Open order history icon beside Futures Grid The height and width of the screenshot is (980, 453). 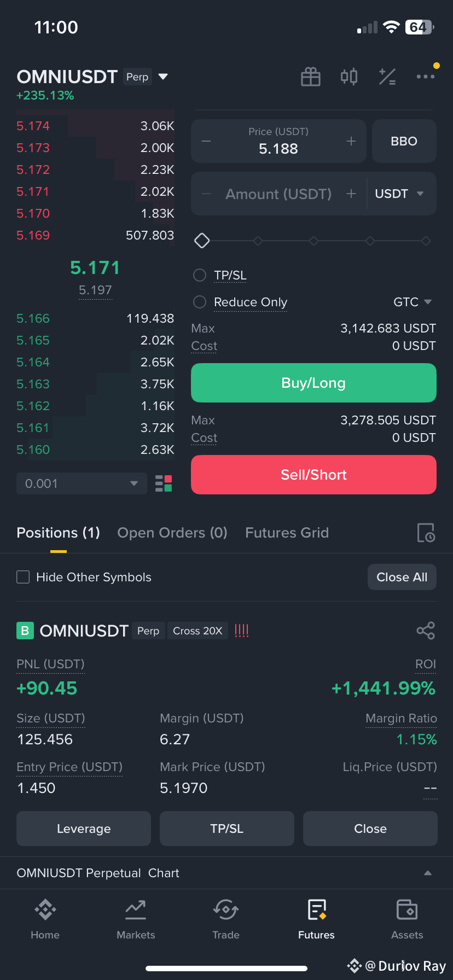coord(426,533)
